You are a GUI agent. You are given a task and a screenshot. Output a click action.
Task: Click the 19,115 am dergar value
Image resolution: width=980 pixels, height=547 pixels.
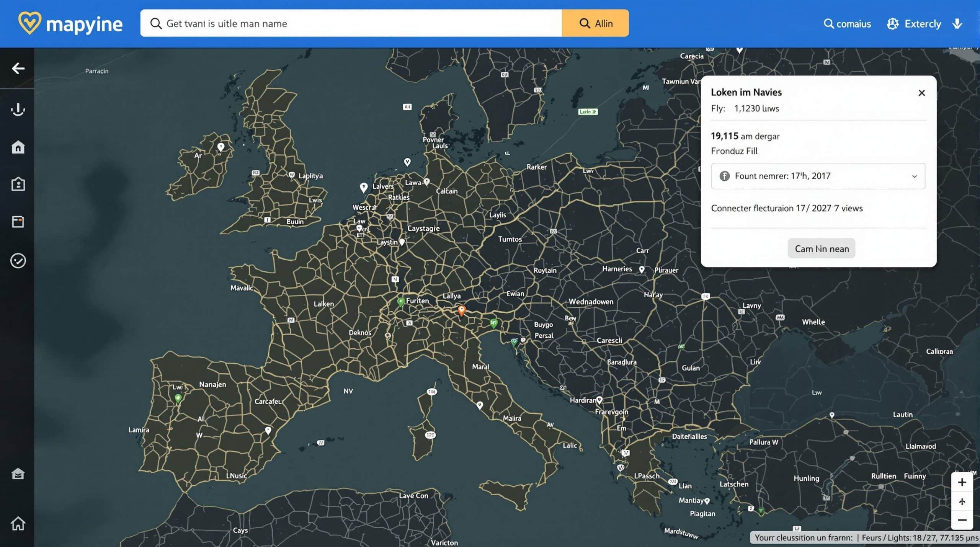coord(745,136)
